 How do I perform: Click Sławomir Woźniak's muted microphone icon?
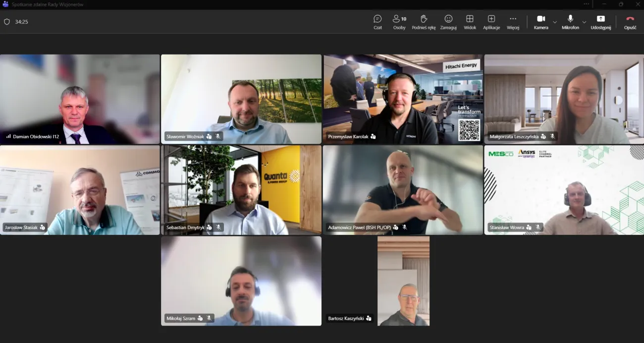(x=218, y=136)
